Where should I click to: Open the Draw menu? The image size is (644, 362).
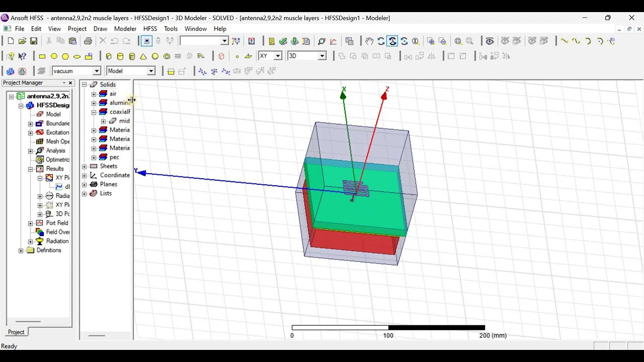[100, 29]
